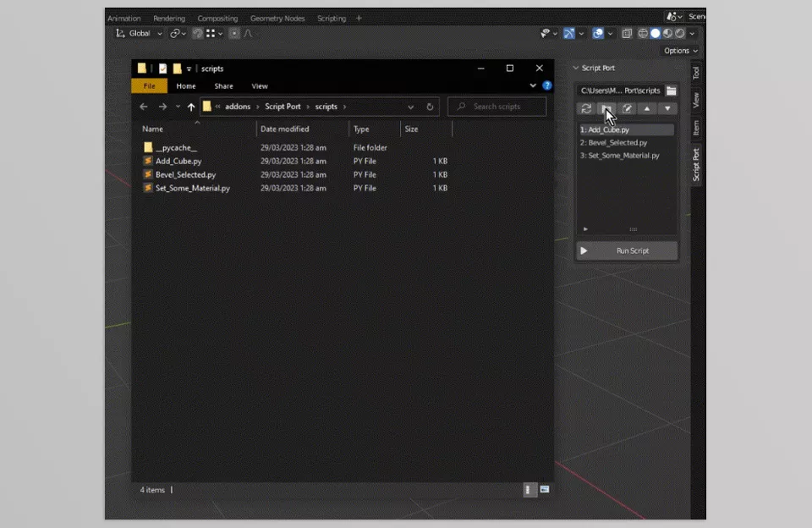The image size is (812, 528).
Task: Click the addons breadcrumb in the address bar
Action: pos(238,107)
